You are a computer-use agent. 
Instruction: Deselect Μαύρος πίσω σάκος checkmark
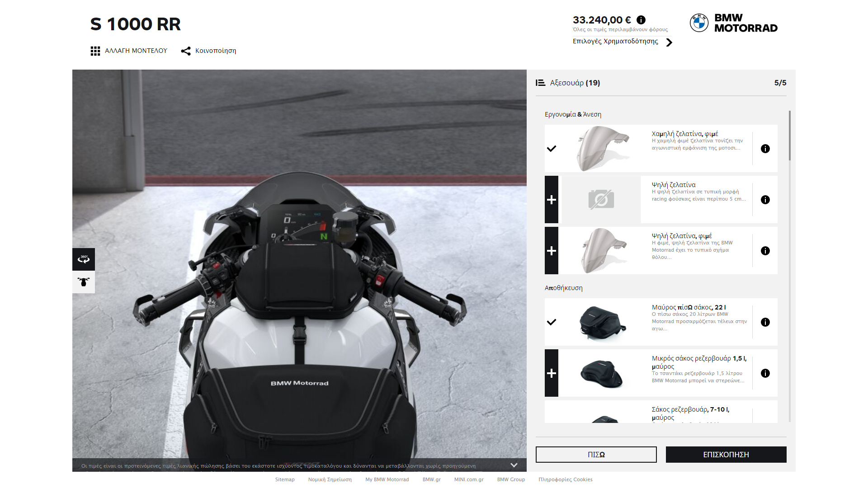click(x=552, y=322)
